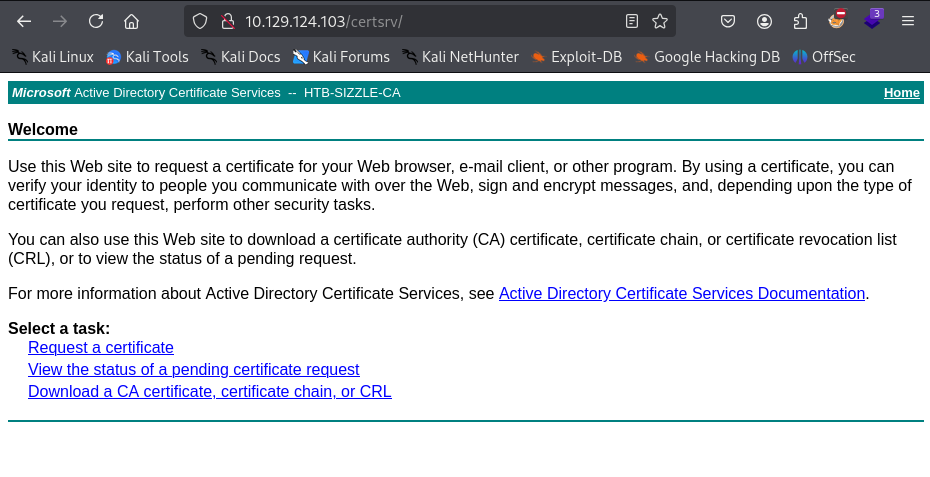Click the Home link in the teal banner
Screen dimensions: 930x477
[x=902, y=93]
